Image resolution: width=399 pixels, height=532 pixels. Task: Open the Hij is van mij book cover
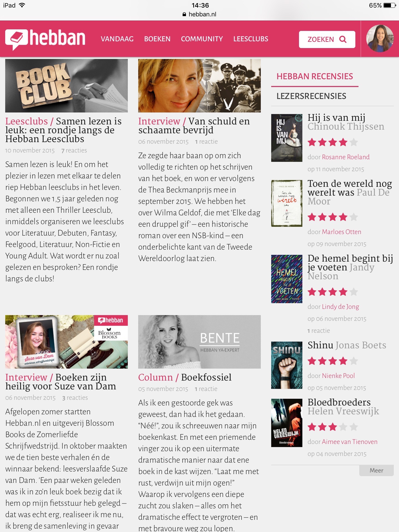point(287,138)
